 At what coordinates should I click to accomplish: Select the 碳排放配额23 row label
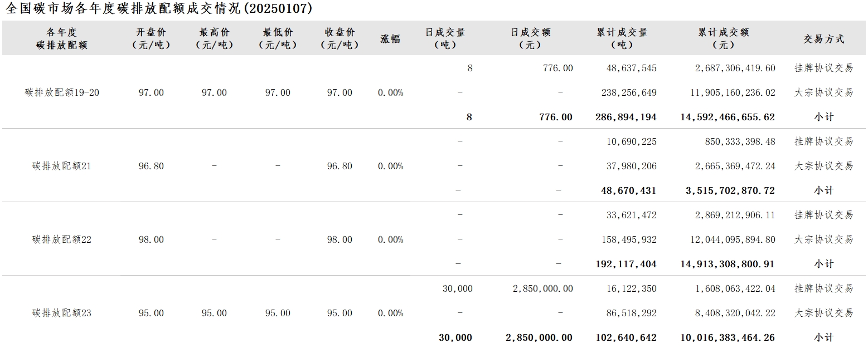[62, 313]
